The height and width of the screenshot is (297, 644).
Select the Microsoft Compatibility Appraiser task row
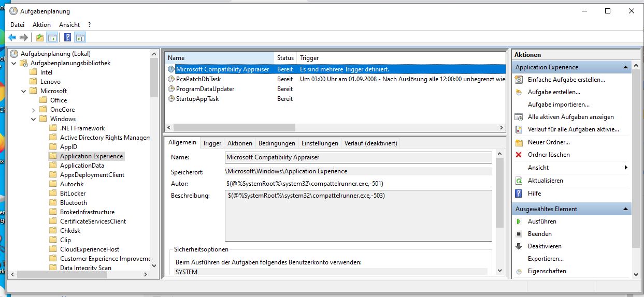(335, 69)
